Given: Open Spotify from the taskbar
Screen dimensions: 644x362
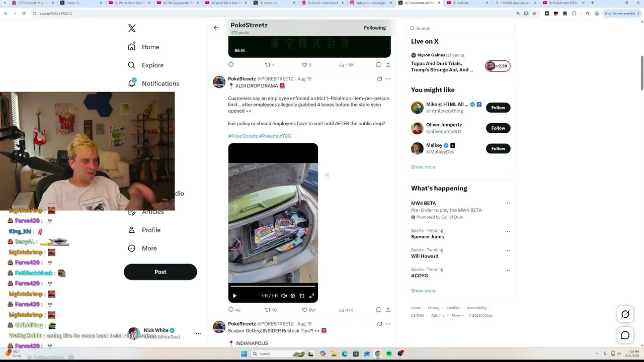Looking at the screenshot, I should [389, 354].
